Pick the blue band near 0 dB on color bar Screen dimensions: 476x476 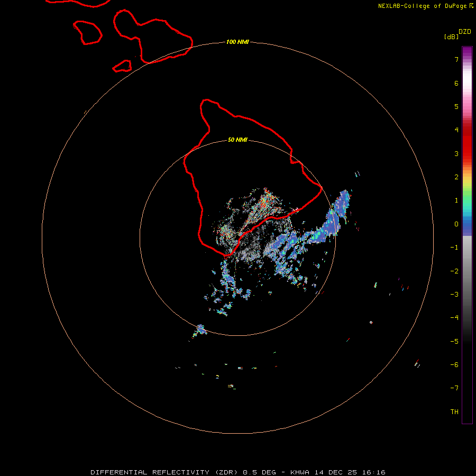tap(467, 226)
